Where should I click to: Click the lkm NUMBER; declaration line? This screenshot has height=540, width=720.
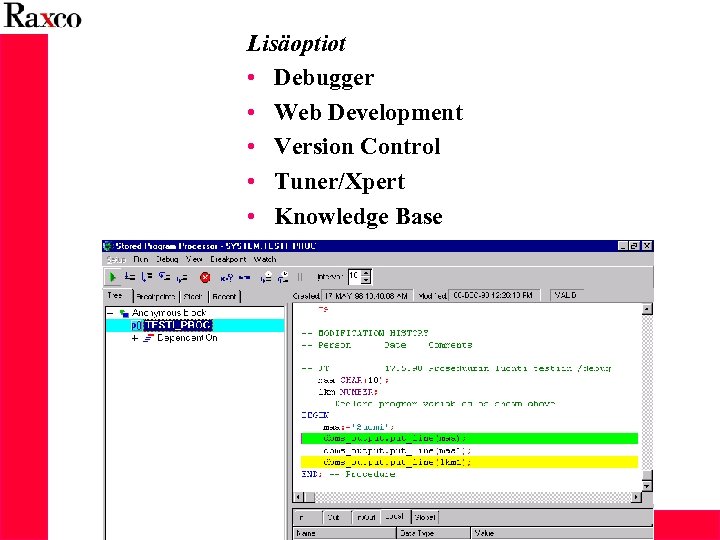348,392
